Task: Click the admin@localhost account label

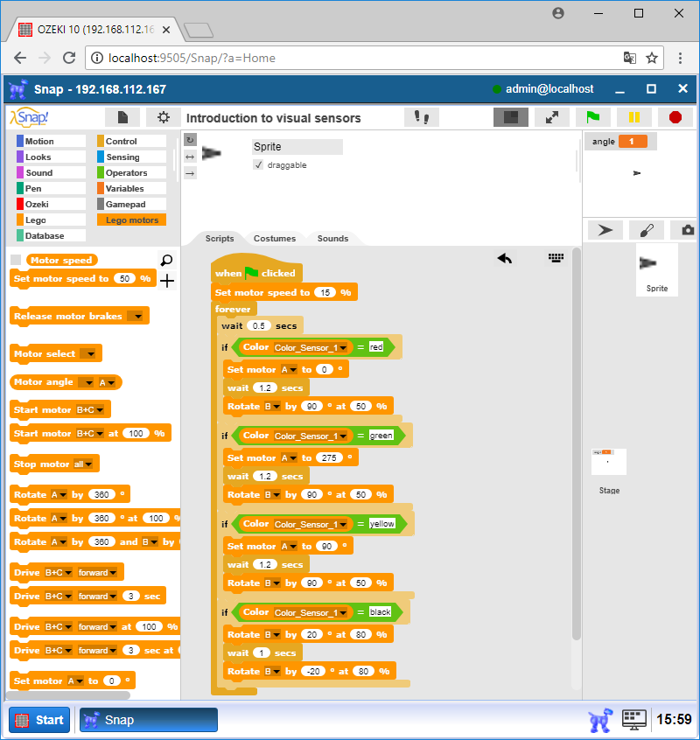Action: point(549,88)
